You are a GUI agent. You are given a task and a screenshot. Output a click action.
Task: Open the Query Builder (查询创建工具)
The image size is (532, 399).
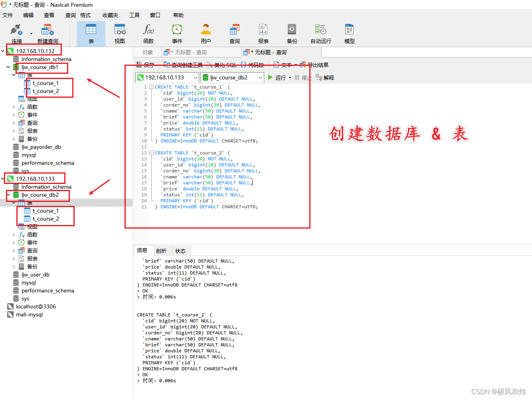183,65
